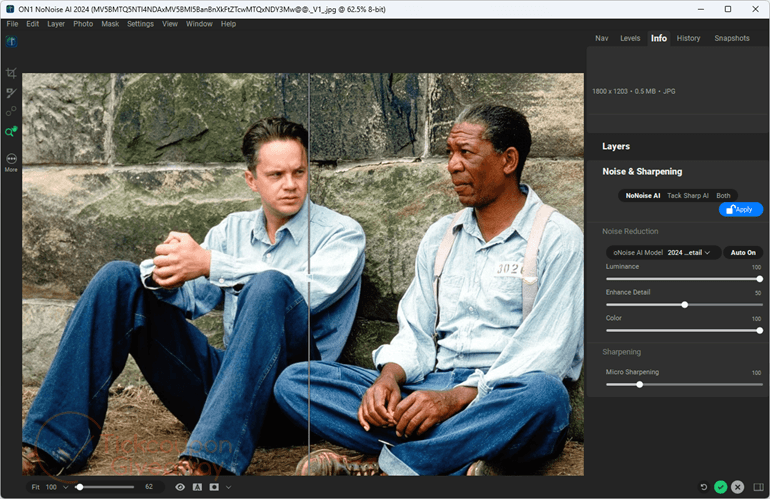The height and width of the screenshot is (499, 770).
Task: Click the green checkmark Done icon
Action: 720,487
